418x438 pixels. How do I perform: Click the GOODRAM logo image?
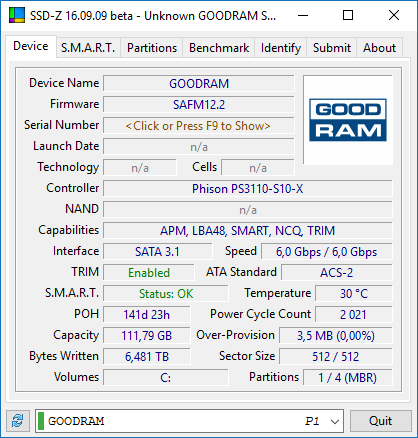348,120
